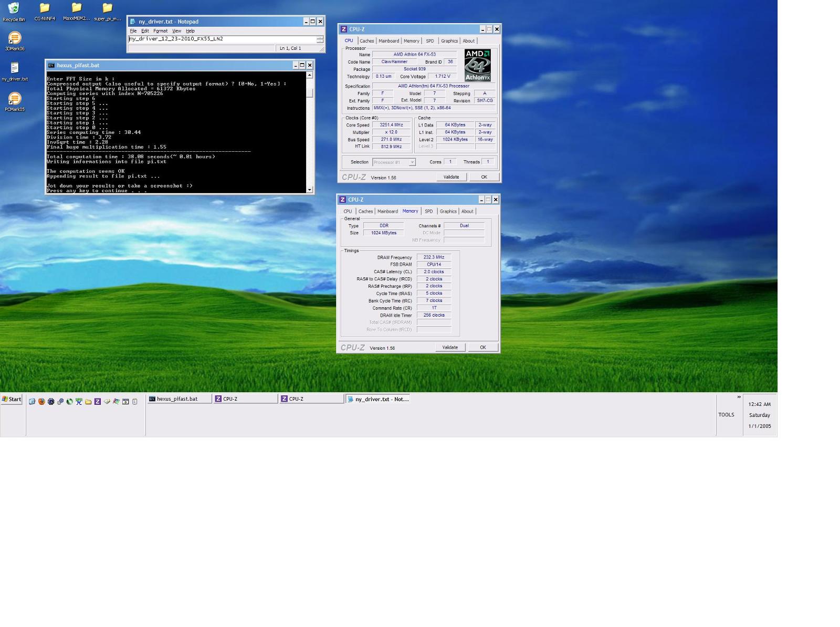The height and width of the screenshot is (627, 840).
Task: Click the Core Speed value 3251.4 MHz
Action: click(x=392, y=125)
